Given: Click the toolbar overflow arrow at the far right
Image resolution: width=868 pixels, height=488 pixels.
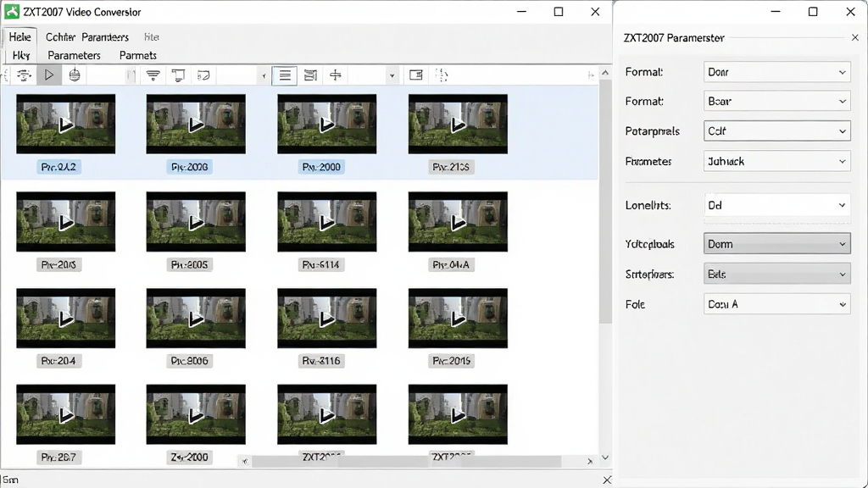Looking at the screenshot, I should (x=591, y=75).
